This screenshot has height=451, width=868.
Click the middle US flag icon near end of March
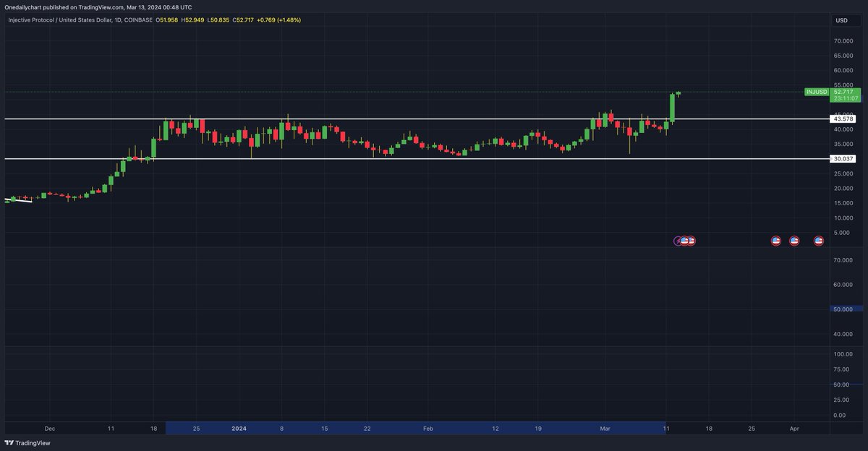793,241
